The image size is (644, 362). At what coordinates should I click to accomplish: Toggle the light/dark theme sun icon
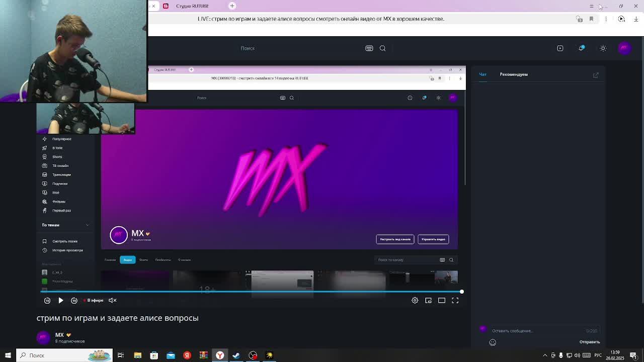[x=603, y=48]
